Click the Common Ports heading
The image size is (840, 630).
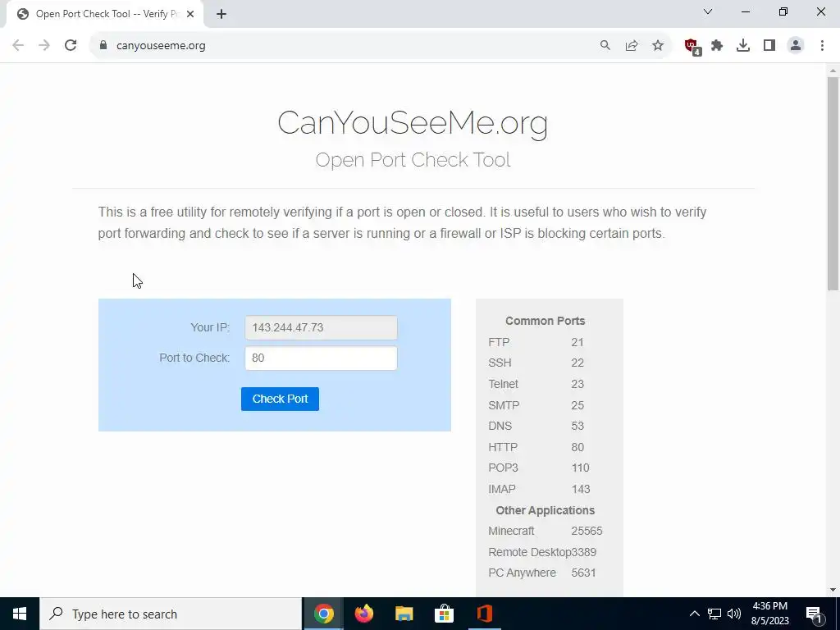point(545,321)
